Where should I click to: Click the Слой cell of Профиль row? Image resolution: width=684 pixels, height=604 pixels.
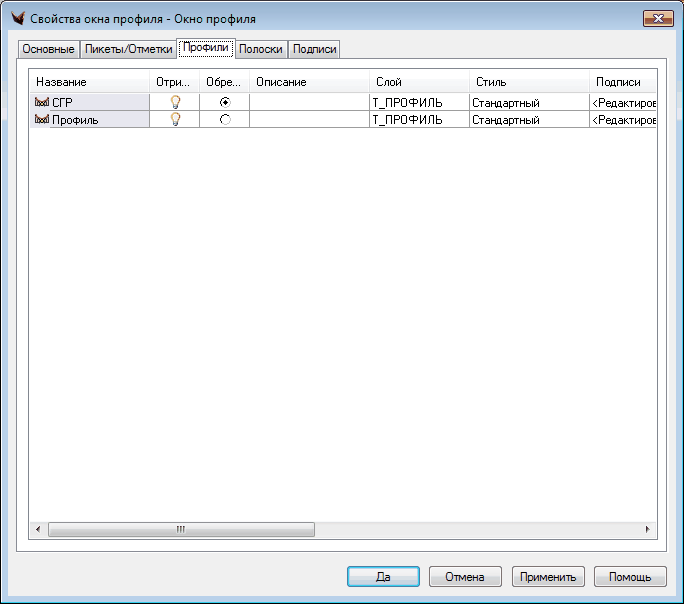[418, 119]
